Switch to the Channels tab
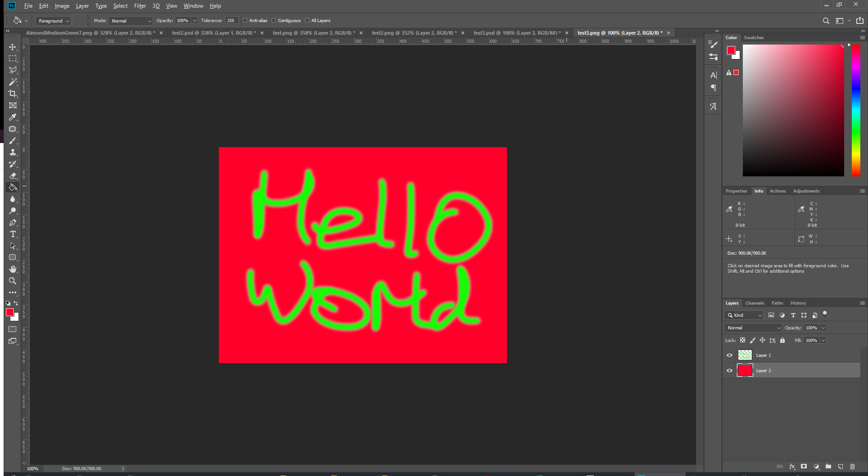The height and width of the screenshot is (476, 868). (x=755, y=303)
